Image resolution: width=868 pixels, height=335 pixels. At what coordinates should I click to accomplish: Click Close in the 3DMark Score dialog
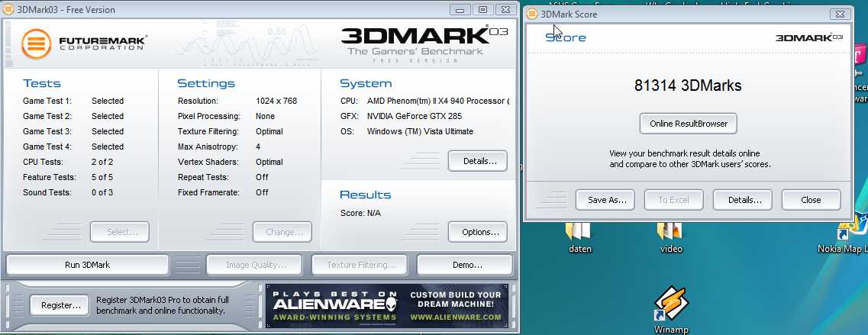click(811, 200)
